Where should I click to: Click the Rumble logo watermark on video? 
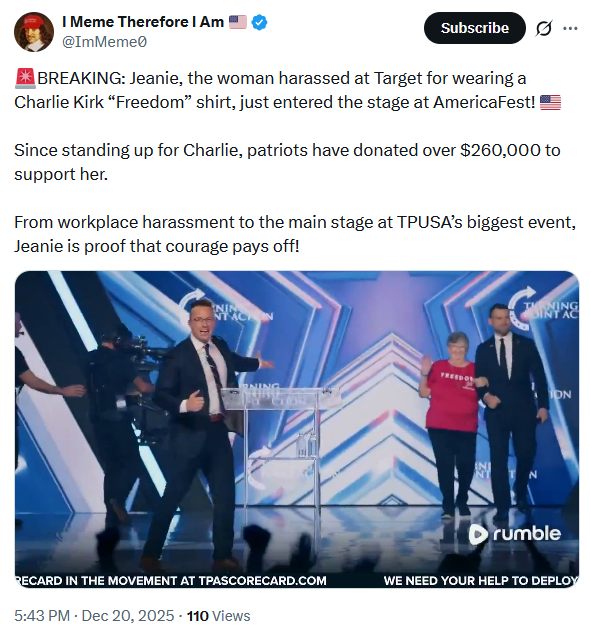coord(514,534)
